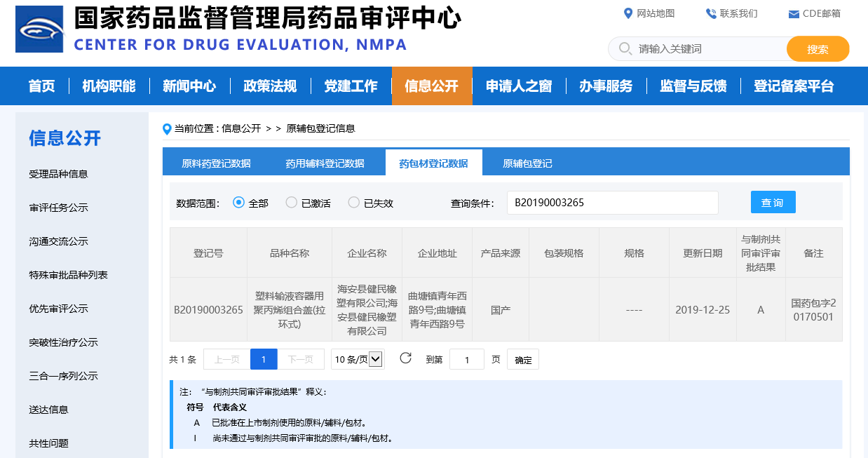The image size is (868, 458).
Task: Click the refresh icon beside page size
Action: coord(405,358)
